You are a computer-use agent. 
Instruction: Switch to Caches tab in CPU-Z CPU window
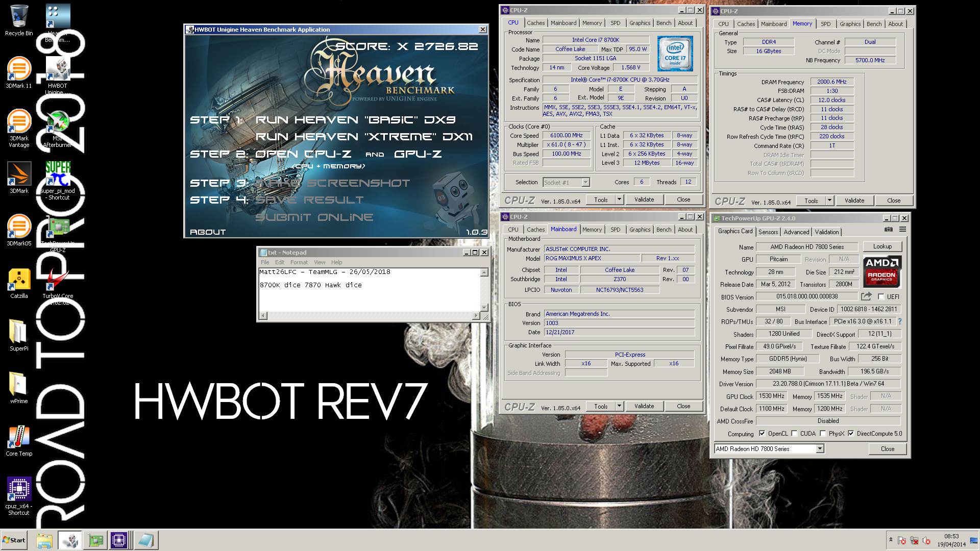535,23
